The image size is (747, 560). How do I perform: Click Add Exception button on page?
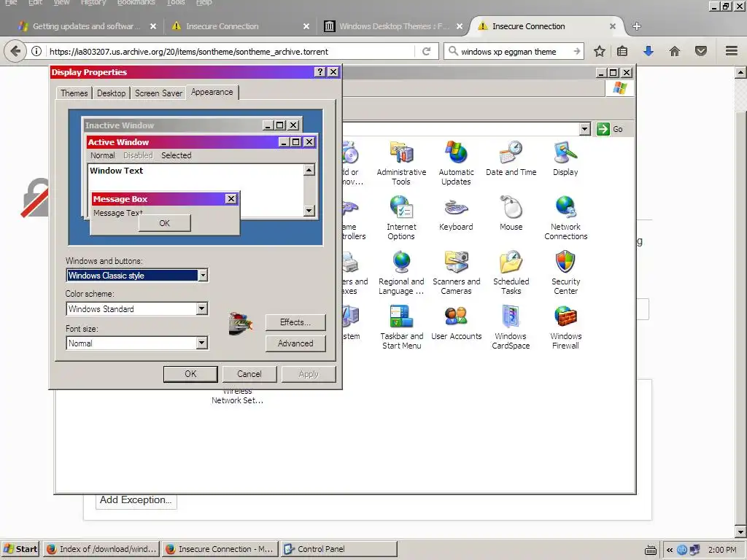136,500
